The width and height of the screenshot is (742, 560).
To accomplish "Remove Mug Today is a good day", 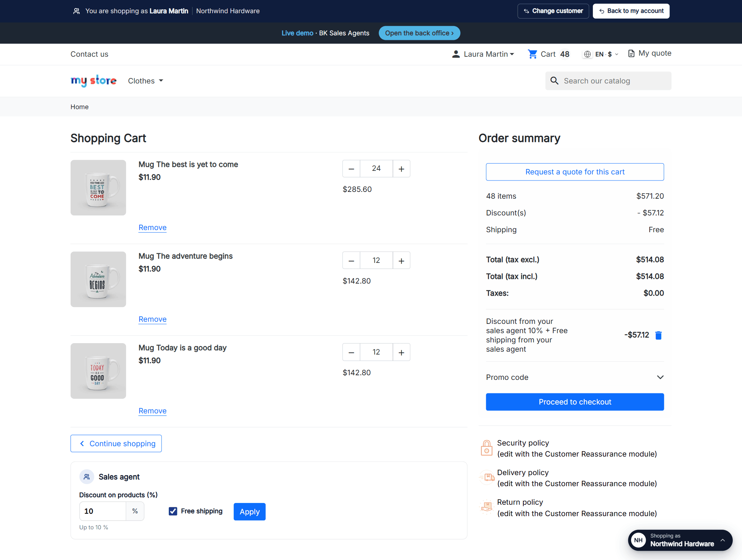I will click(153, 411).
